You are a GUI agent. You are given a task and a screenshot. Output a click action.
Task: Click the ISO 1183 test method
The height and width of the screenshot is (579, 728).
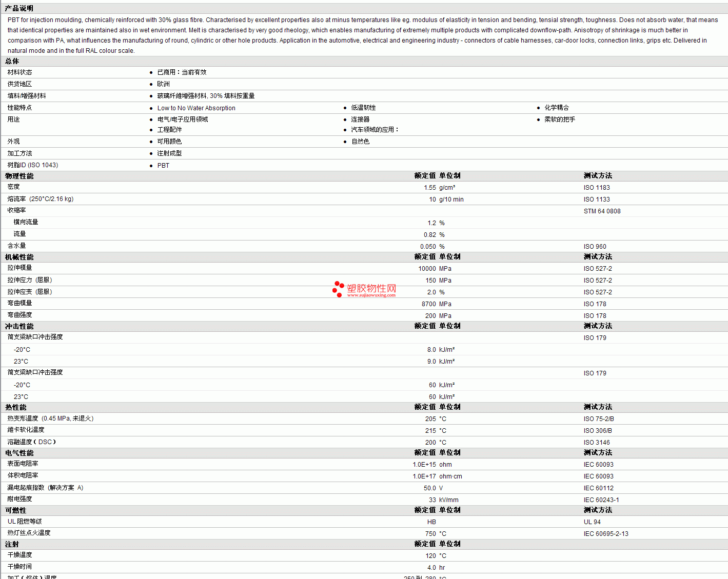point(597,188)
